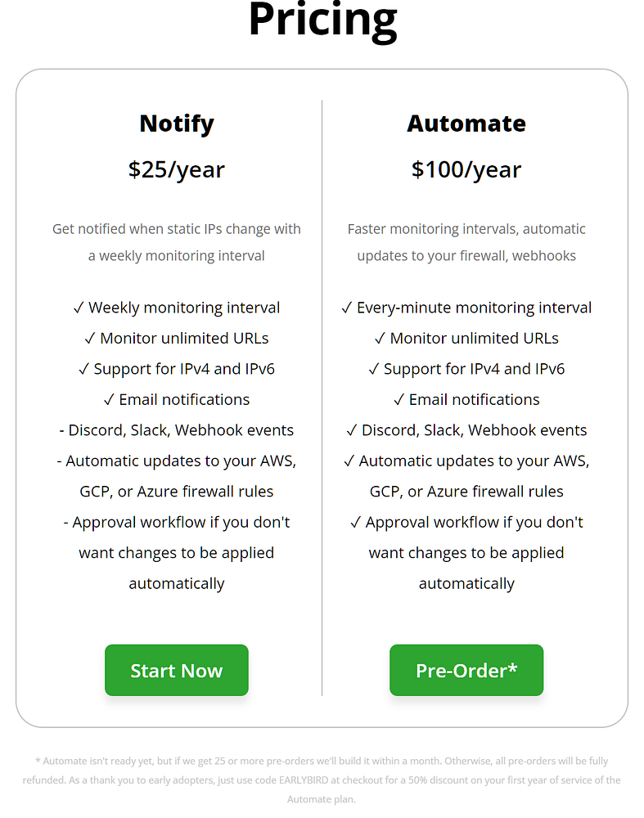Click Automate's Support for IPv4 and IPv6

(x=466, y=369)
